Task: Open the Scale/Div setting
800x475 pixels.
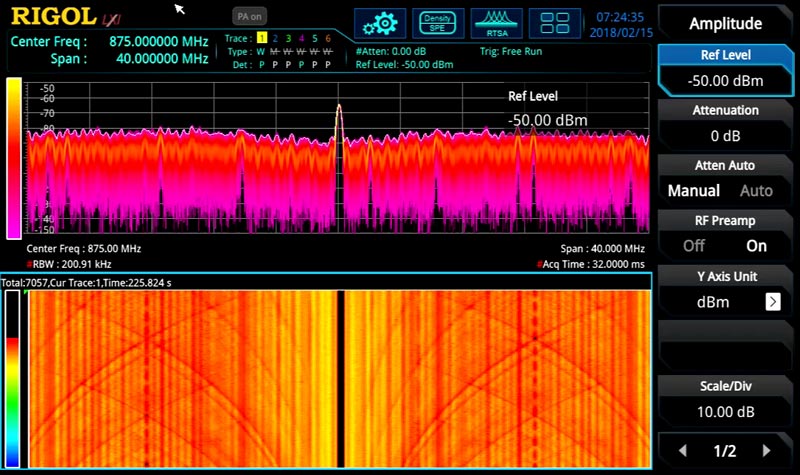Action: coord(725,400)
